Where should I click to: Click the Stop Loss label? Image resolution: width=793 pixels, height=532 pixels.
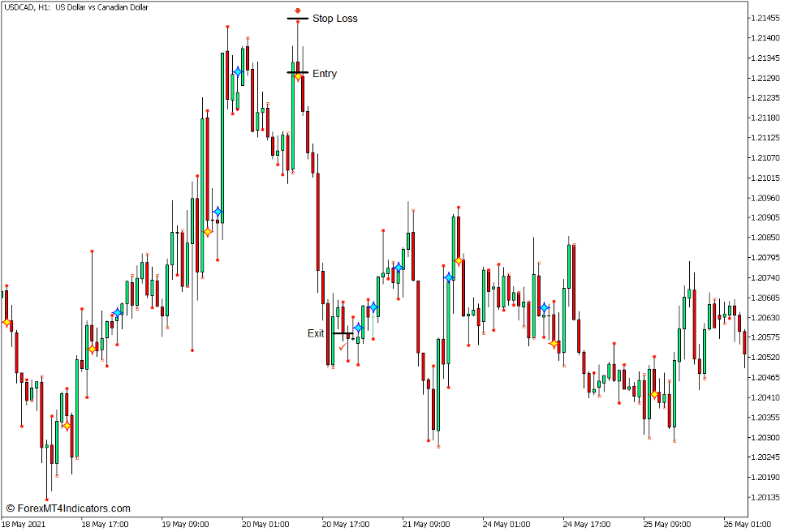(x=334, y=18)
